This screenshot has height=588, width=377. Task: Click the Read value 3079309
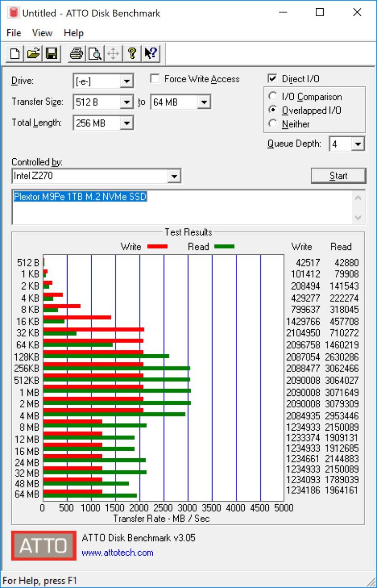coord(342,404)
